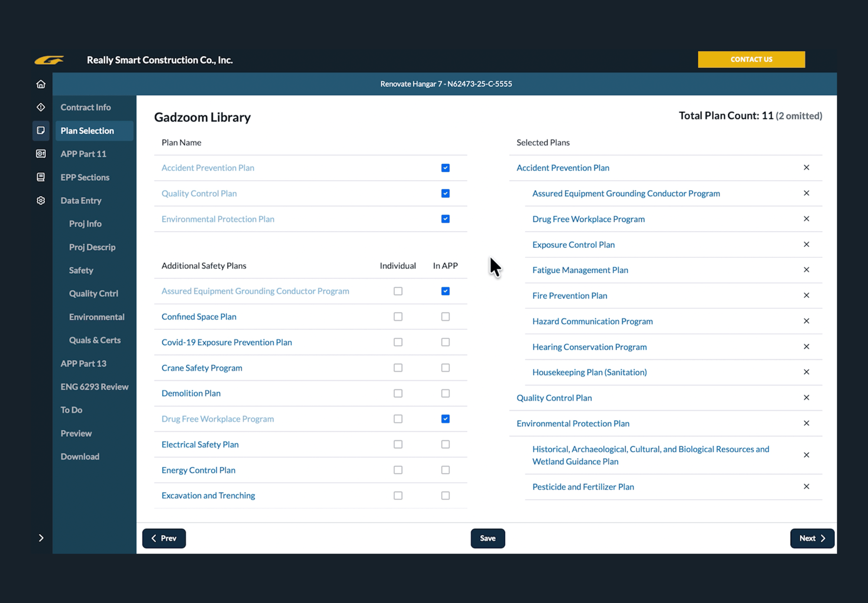
Task: Remove Fire Prevention Plan with its X
Action: pos(806,295)
